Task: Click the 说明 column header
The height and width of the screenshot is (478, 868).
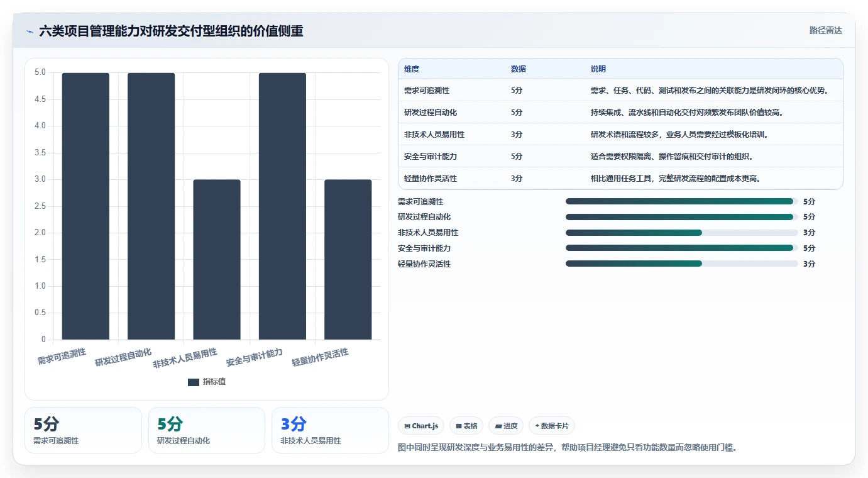Action: pos(598,69)
